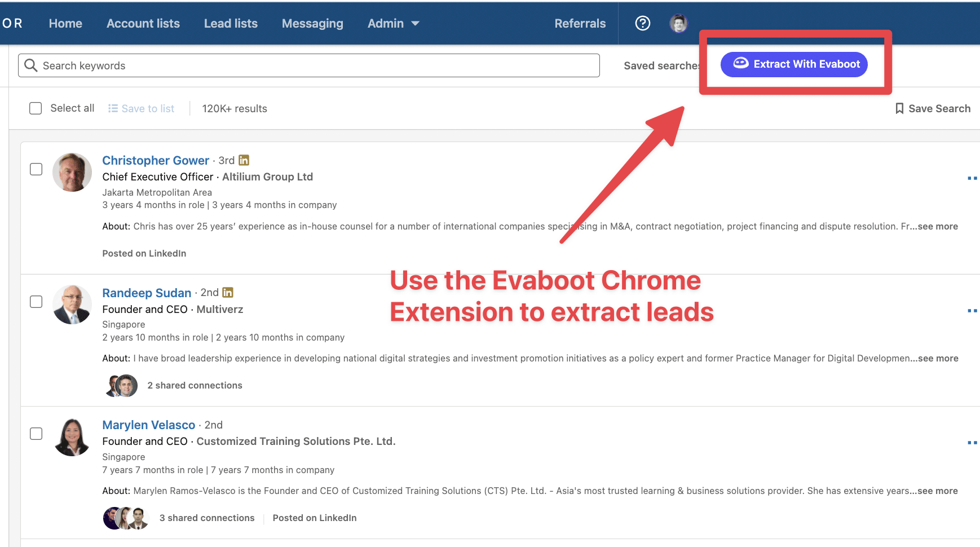Image resolution: width=980 pixels, height=547 pixels.
Task: Expand Christopher Gower's About with see more
Action: click(937, 226)
